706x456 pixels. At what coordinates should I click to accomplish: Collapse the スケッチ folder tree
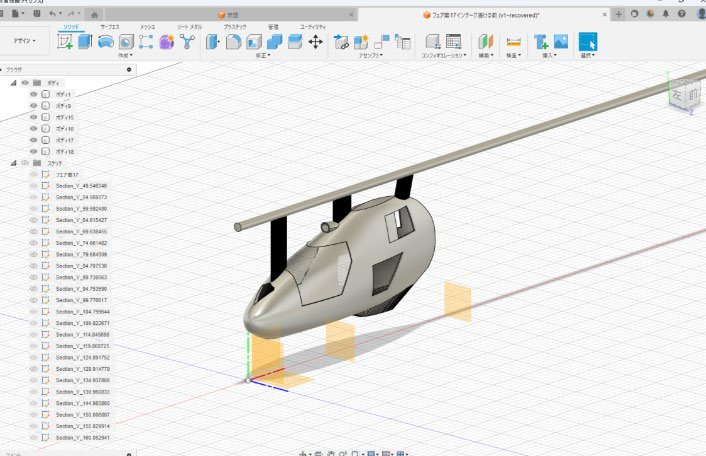pos(14,162)
